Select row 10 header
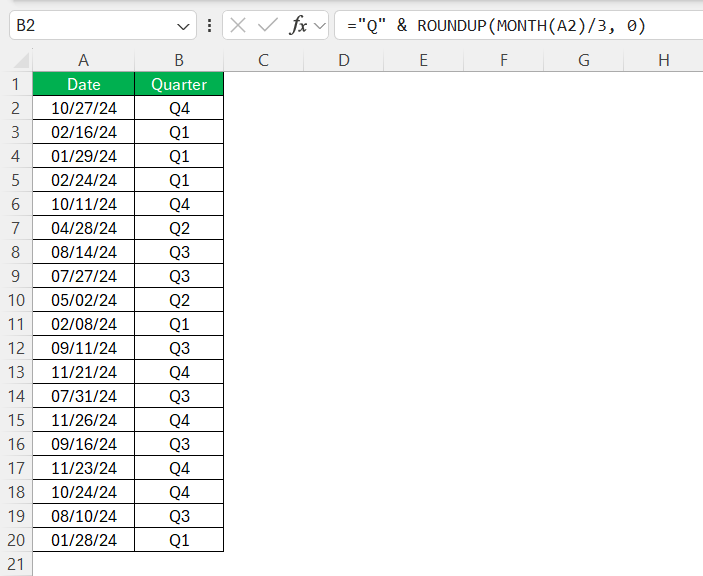703x576 pixels. coord(16,300)
